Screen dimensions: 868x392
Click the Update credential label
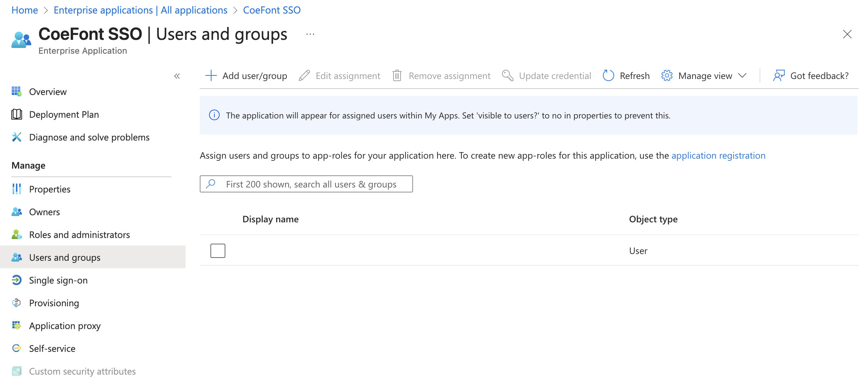click(x=555, y=76)
